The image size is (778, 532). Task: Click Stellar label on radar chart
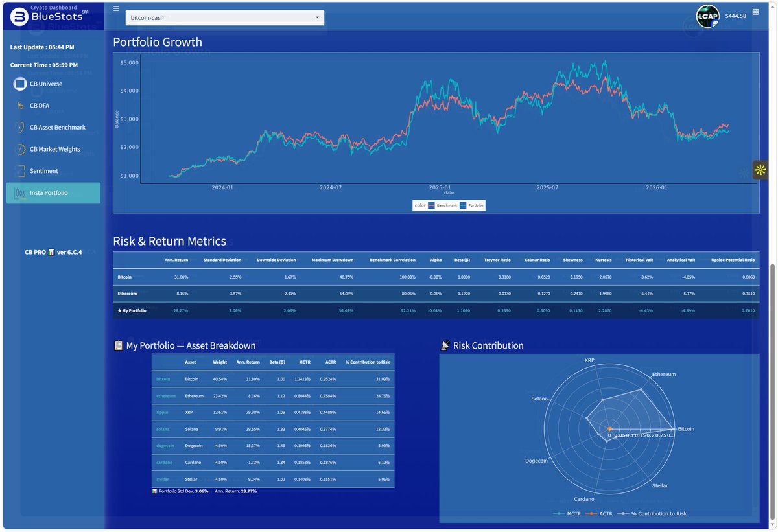tap(659, 485)
